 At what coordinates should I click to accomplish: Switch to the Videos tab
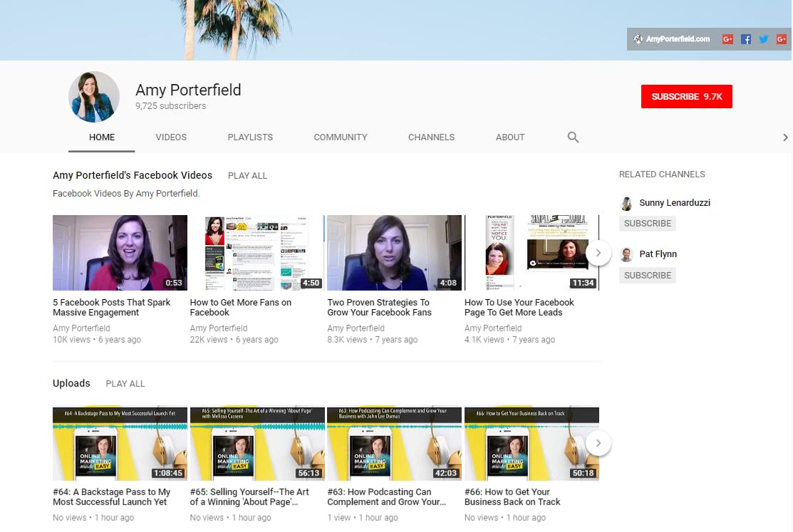[171, 137]
